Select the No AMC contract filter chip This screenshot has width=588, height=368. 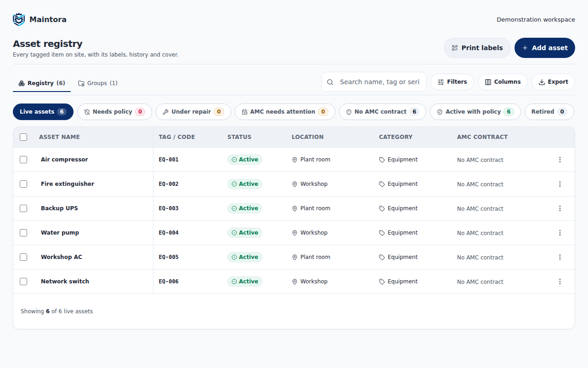pyautogui.click(x=383, y=112)
